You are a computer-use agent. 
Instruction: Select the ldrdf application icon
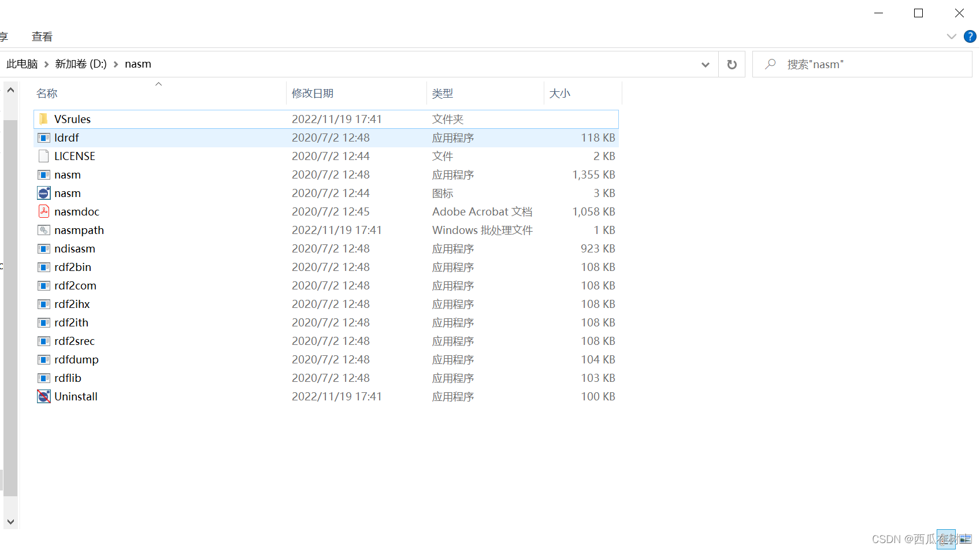click(x=44, y=137)
